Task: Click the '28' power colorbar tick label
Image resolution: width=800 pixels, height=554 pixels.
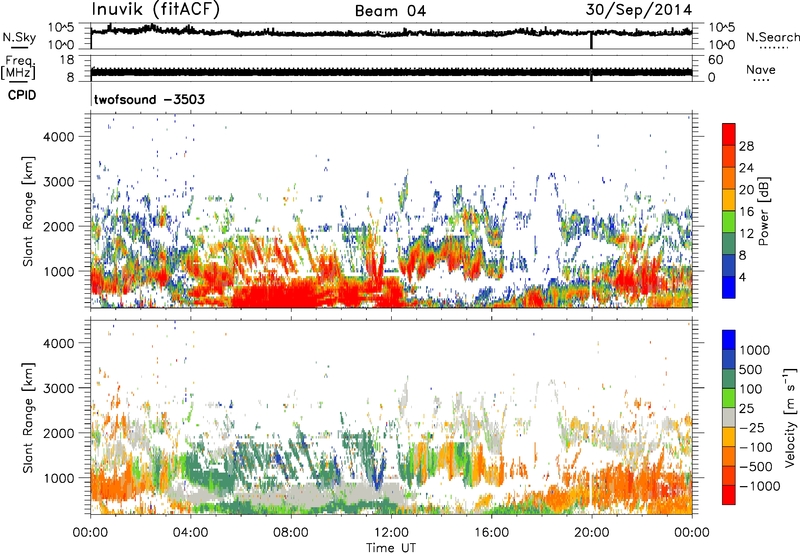Action: point(746,146)
